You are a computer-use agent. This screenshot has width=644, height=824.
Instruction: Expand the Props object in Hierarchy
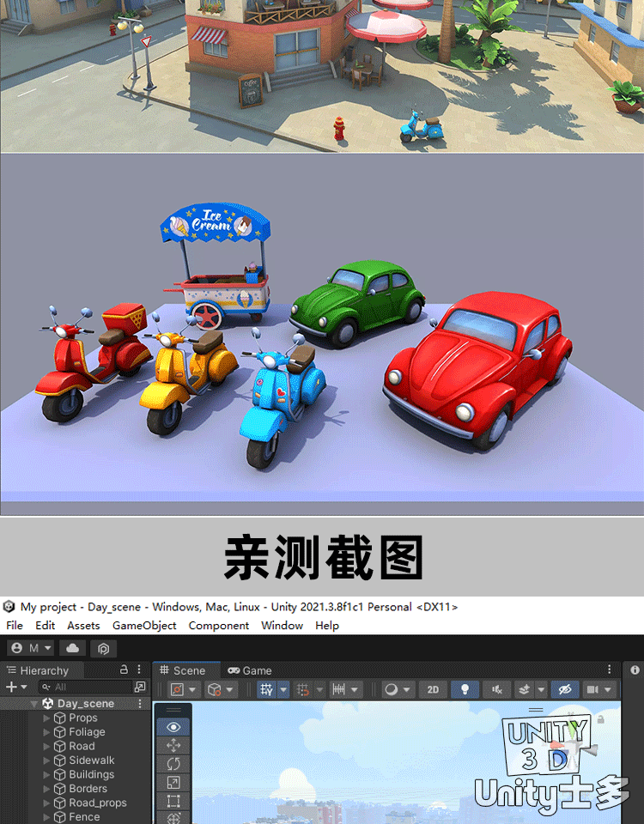tap(46, 718)
